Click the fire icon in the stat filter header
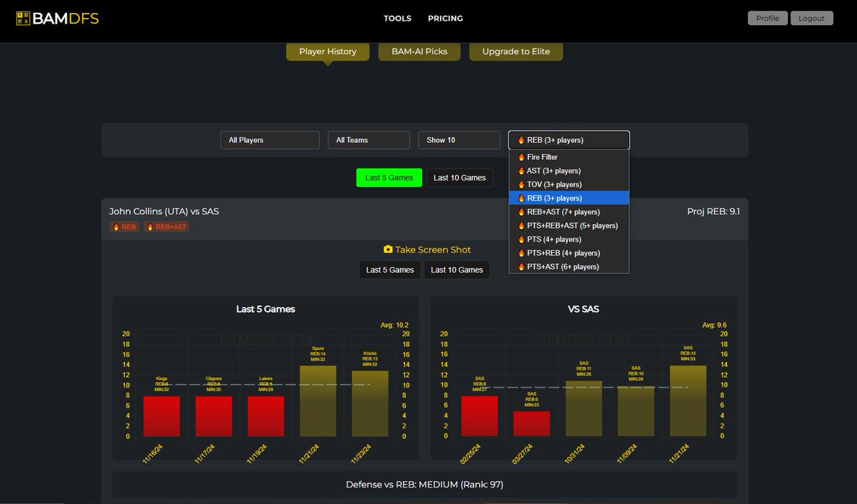 coord(519,140)
